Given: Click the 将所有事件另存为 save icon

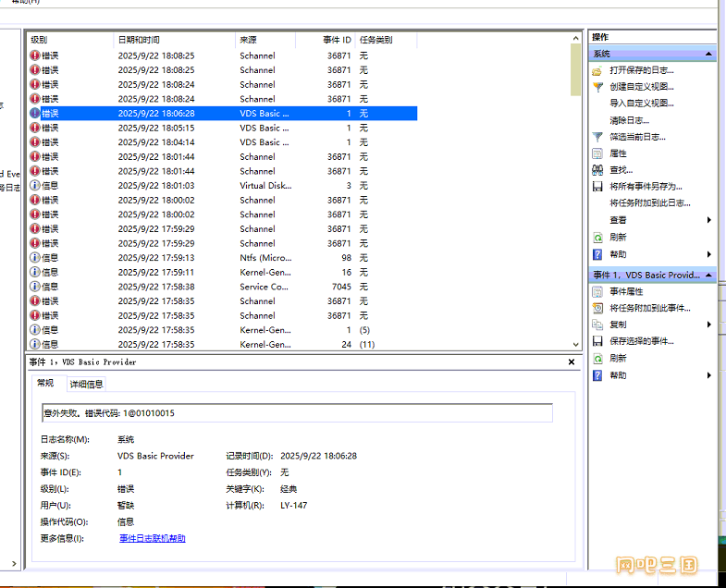Looking at the screenshot, I should point(597,187).
